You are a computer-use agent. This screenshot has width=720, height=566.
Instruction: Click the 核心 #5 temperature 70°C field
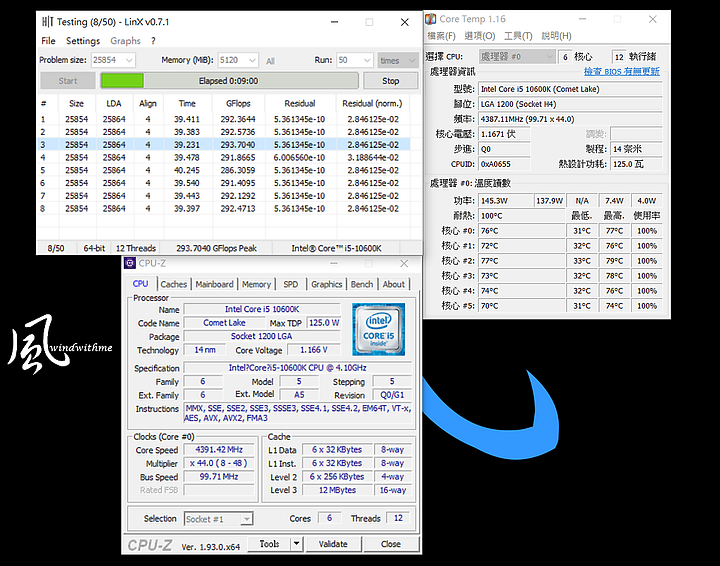pos(522,306)
